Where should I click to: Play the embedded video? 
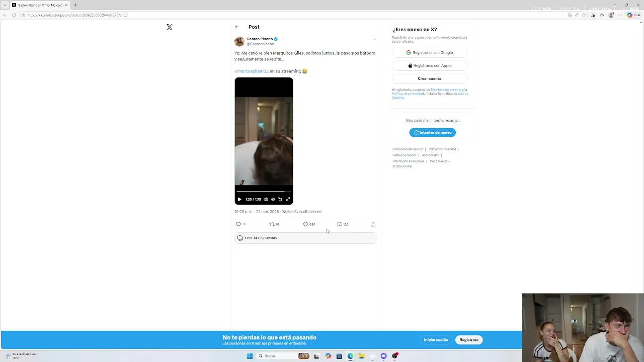[x=239, y=200]
